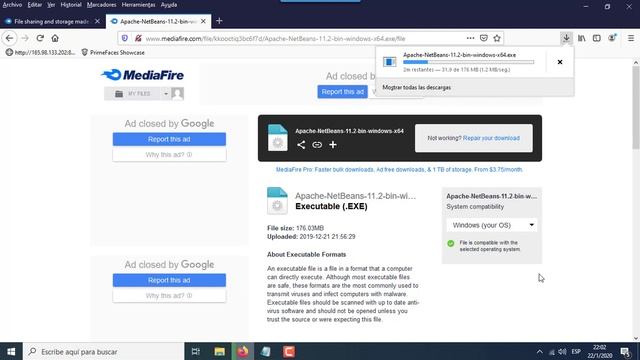Open page actions three-dots menu

(470, 38)
